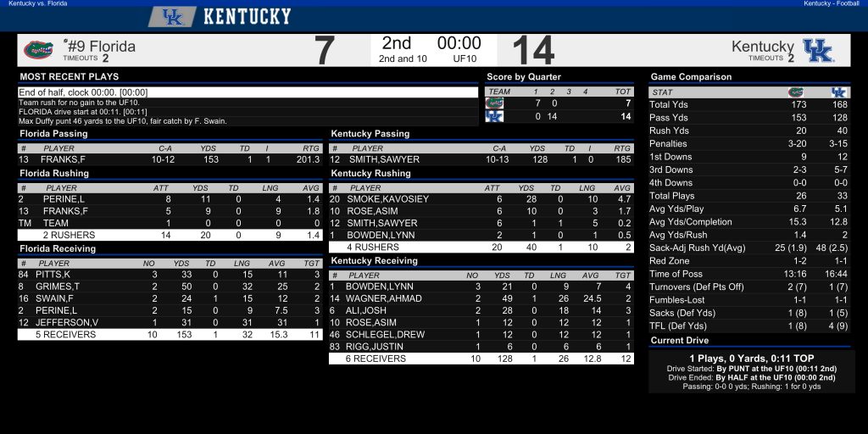Click the Time of Poss stat row
Viewport: 868px width, 434px height.
(749, 274)
